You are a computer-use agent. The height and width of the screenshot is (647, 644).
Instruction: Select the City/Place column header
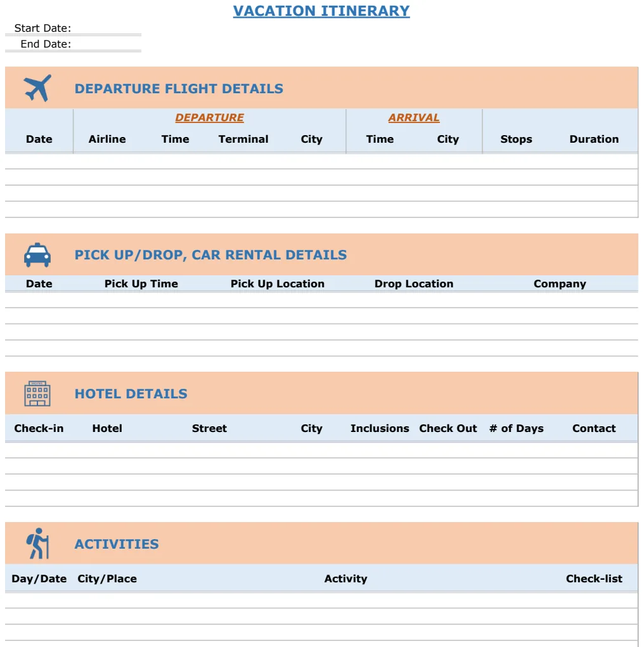tap(107, 578)
